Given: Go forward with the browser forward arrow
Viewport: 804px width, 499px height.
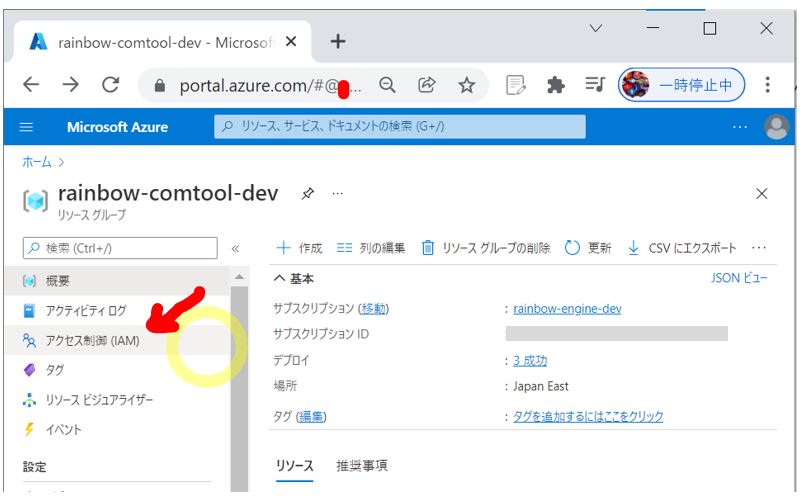Looking at the screenshot, I should pos(71,85).
